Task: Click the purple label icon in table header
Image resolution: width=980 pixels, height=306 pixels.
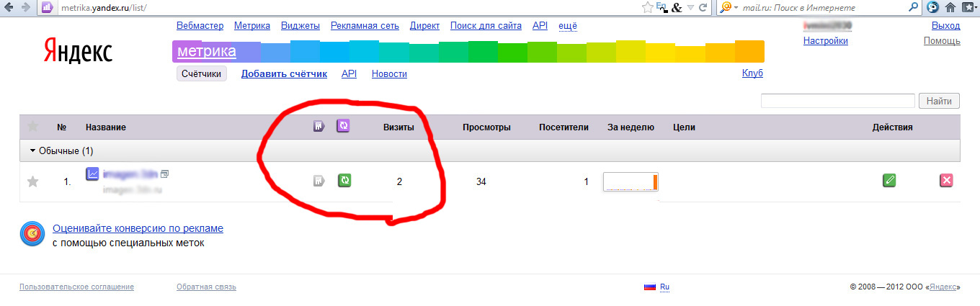Action: 318,127
